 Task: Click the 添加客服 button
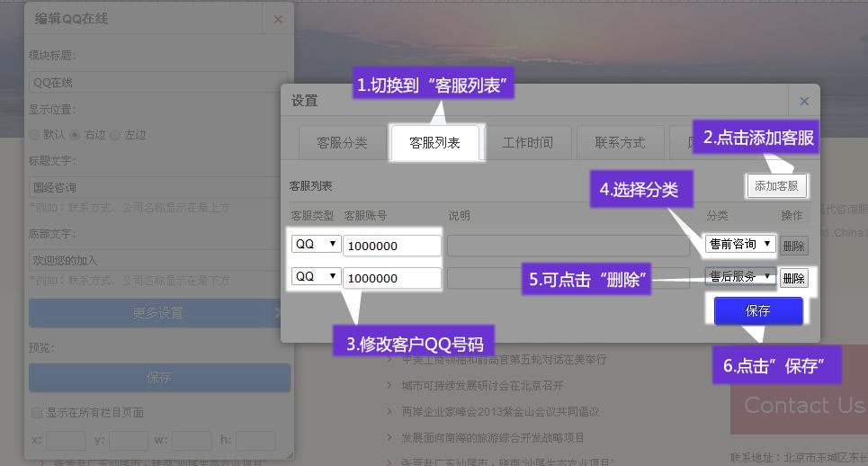[x=777, y=186]
